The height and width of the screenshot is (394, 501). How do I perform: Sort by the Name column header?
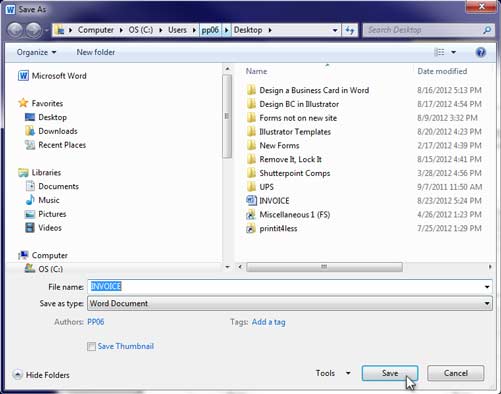click(x=256, y=71)
